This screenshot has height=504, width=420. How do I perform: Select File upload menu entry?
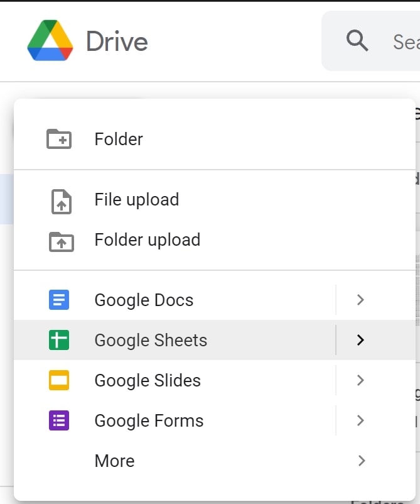point(215,200)
